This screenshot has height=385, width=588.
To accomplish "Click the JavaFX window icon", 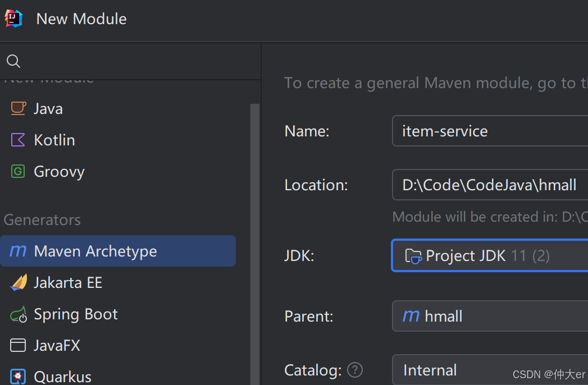I will (x=18, y=345).
